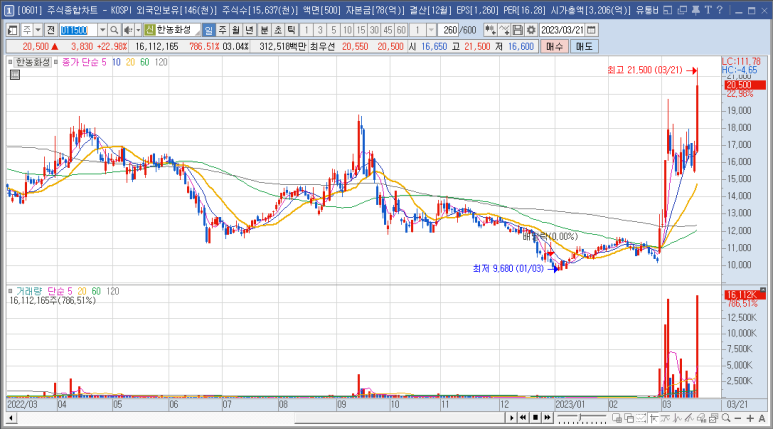
Task: Select the 초 second period tab
Action: 278,30
